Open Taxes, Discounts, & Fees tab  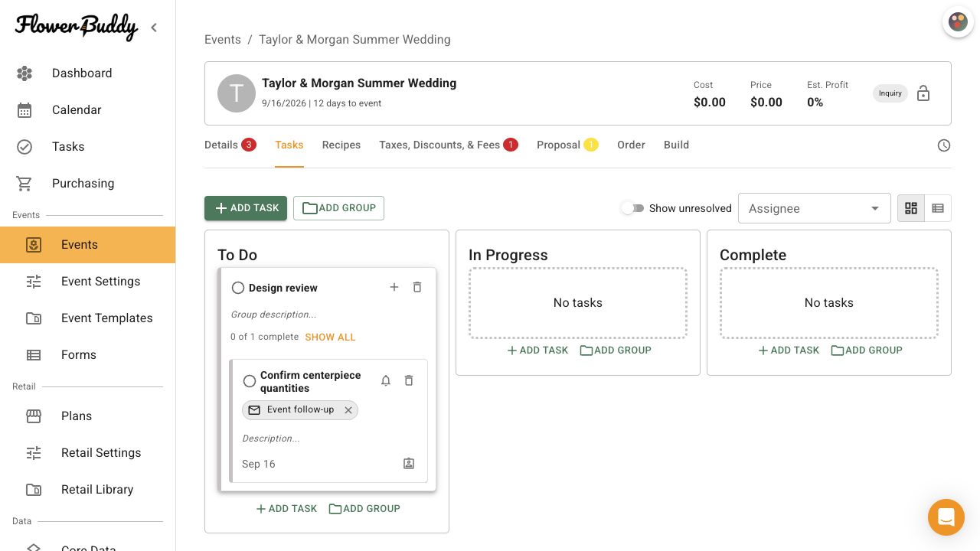[449, 145]
